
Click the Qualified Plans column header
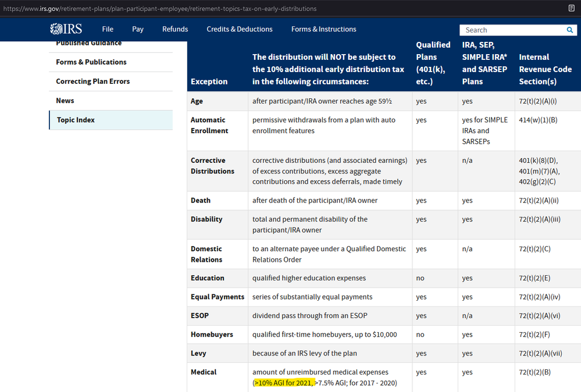point(433,63)
